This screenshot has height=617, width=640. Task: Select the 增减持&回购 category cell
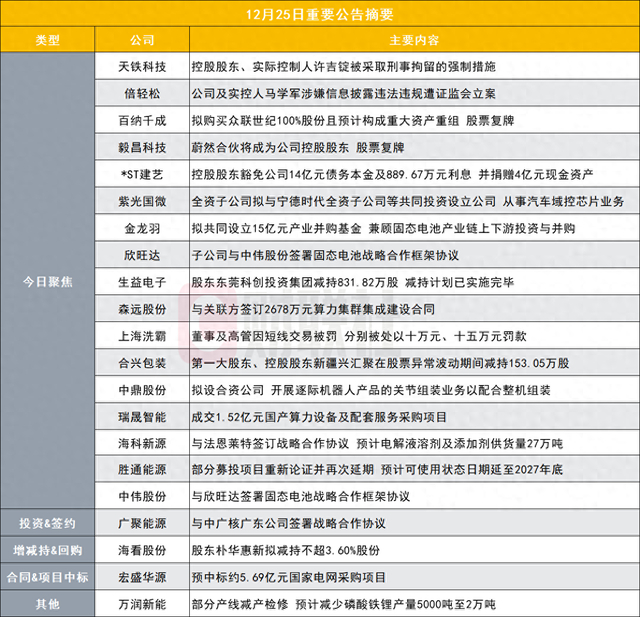47,550
